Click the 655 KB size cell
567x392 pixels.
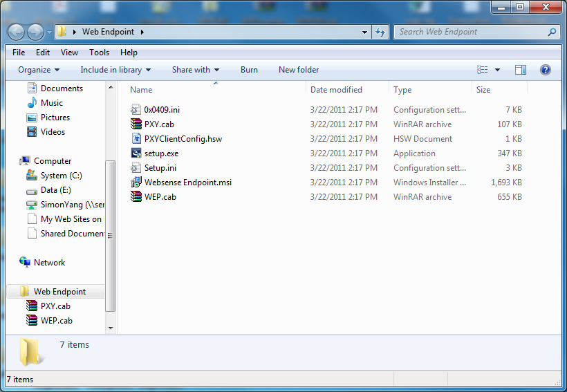tap(510, 197)
